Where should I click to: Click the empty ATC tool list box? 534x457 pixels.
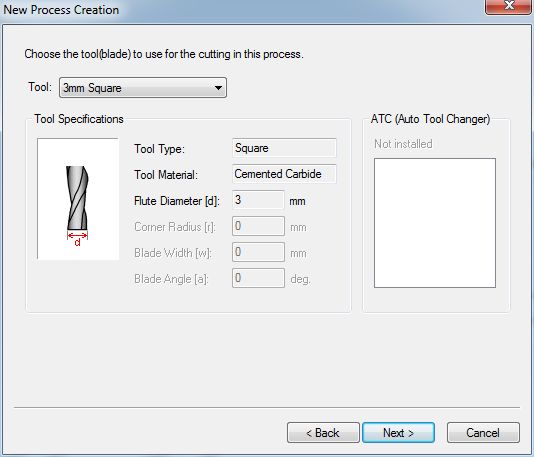[x=435, y=223]
